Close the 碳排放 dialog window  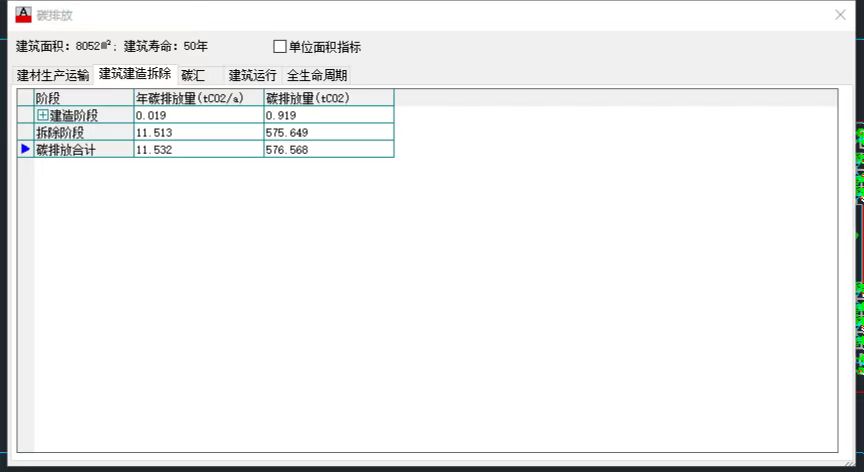[x=840, y=15]
